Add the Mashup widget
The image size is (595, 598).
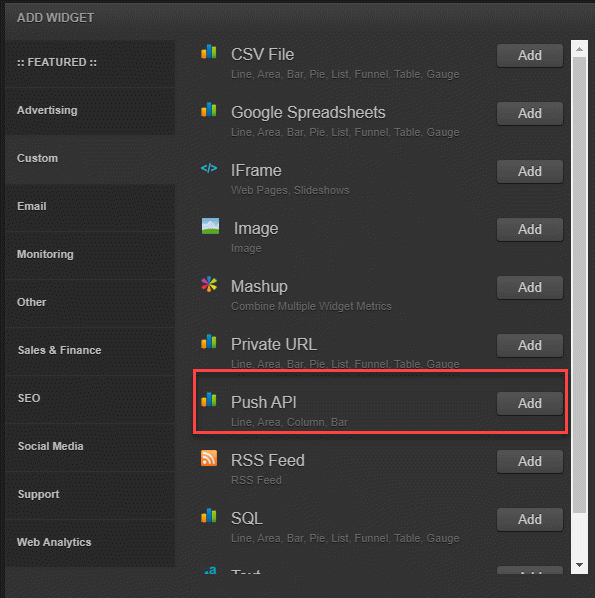pos(529,287)
